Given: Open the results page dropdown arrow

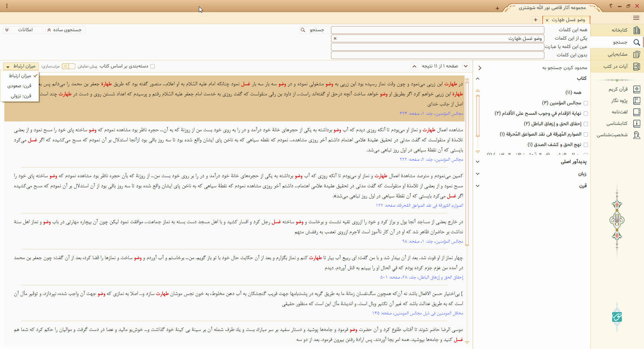Looking at the screenshot, I should (466, 66).
